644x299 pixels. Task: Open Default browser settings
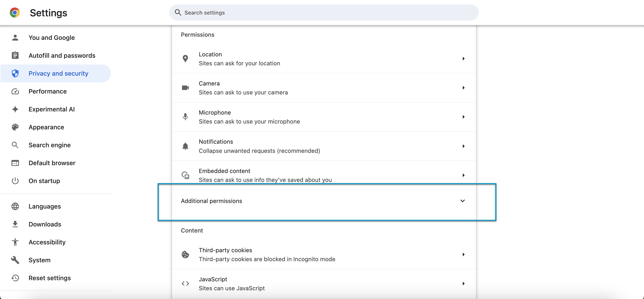click(52, 163)
